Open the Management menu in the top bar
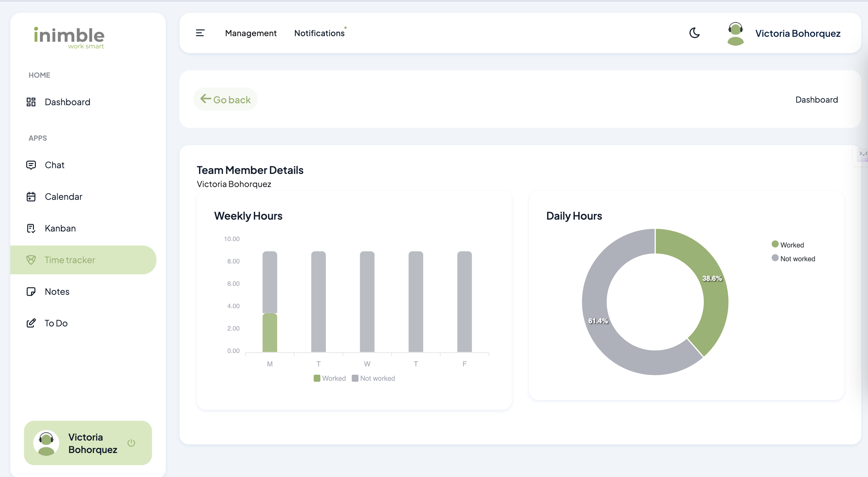Screen dimensions: 868x477 (251, 33)
